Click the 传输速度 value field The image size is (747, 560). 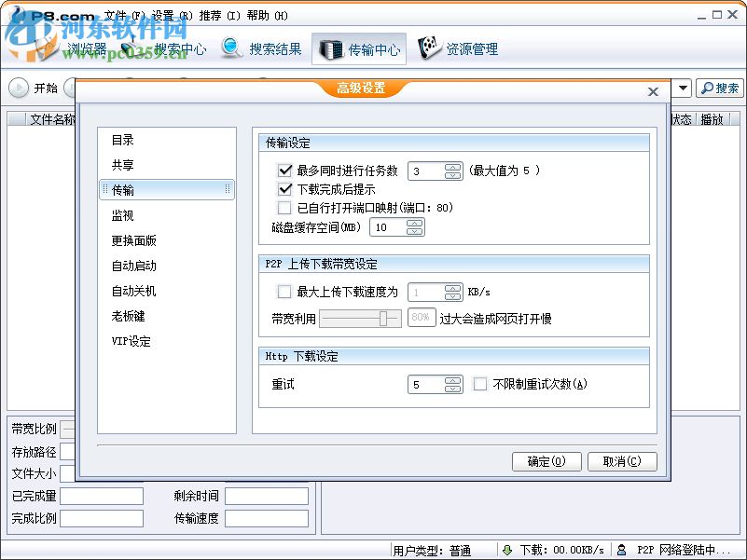click(x=267, y=518)
